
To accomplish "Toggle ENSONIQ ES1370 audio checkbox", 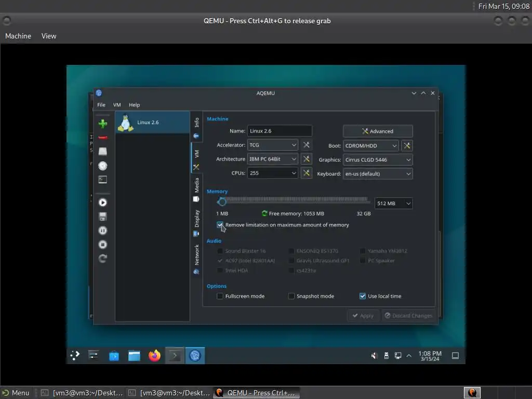I will (x=291, y=251).
